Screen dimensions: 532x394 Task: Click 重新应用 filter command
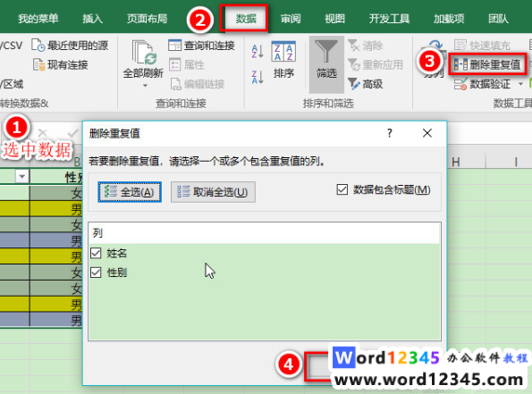(376, 64)
